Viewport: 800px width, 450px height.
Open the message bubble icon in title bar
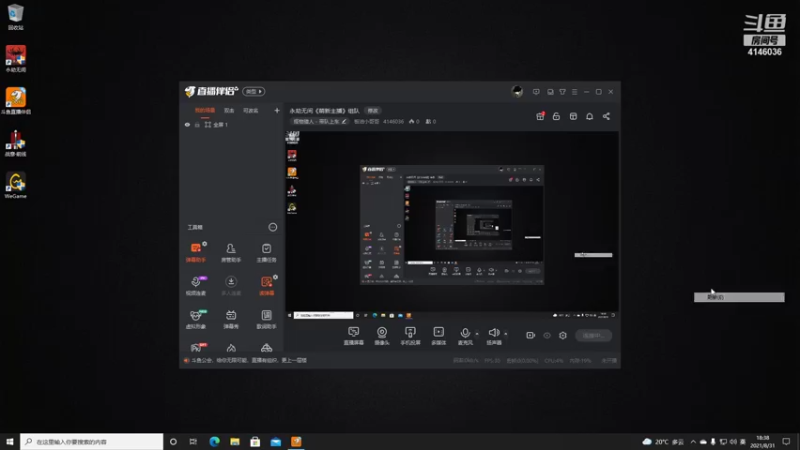pos(536,92)
